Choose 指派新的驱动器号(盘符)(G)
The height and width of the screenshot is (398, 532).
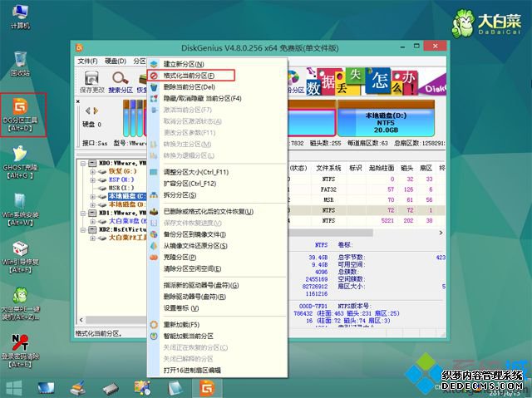click(201, 285)
